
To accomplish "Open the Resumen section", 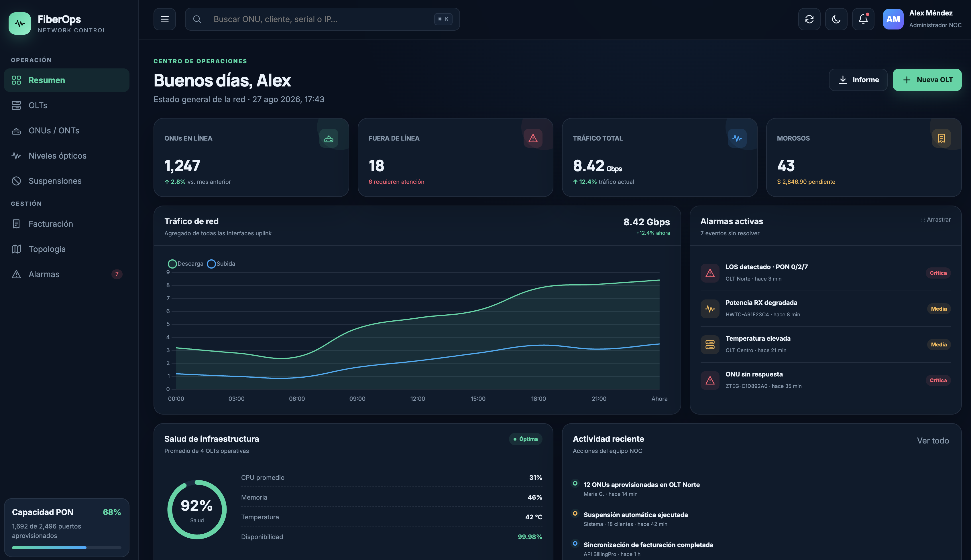I will click(66, 80).
